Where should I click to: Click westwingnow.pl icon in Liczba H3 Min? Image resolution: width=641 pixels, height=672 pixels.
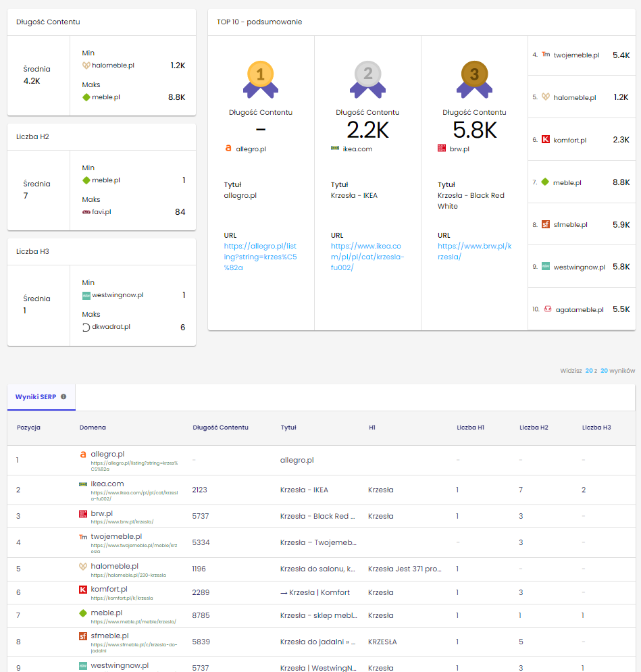(86, 295)
